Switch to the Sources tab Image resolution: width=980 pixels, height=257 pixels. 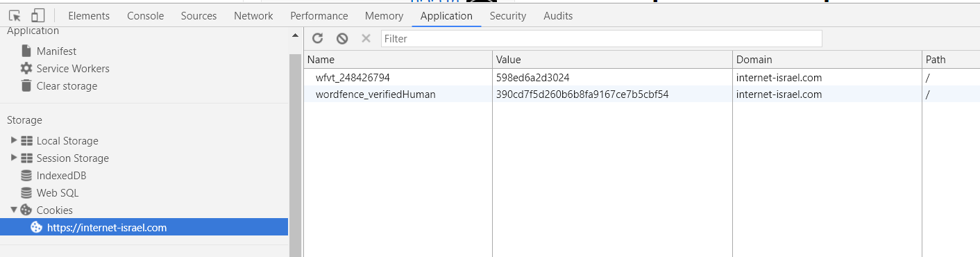coord(198,15)
